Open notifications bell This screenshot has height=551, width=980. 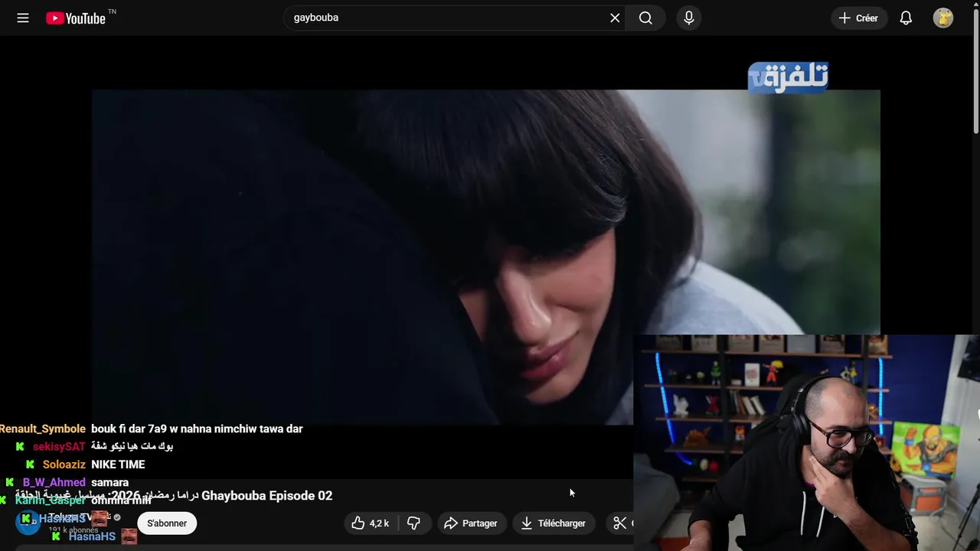906,18
